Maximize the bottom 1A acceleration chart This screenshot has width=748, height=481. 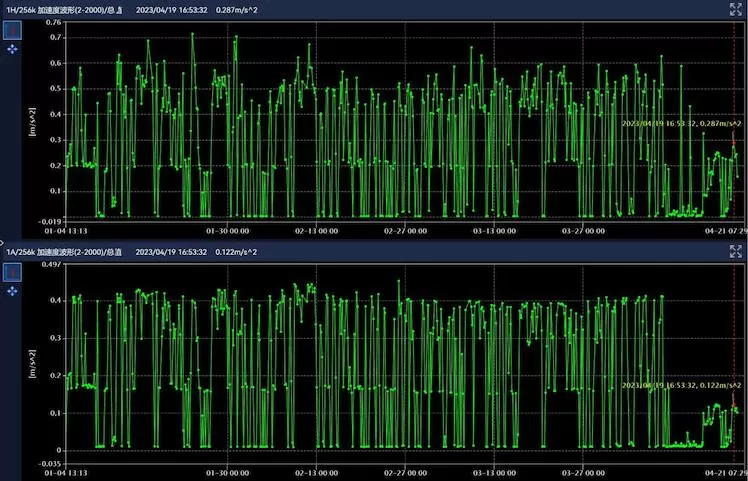point(736,253)
